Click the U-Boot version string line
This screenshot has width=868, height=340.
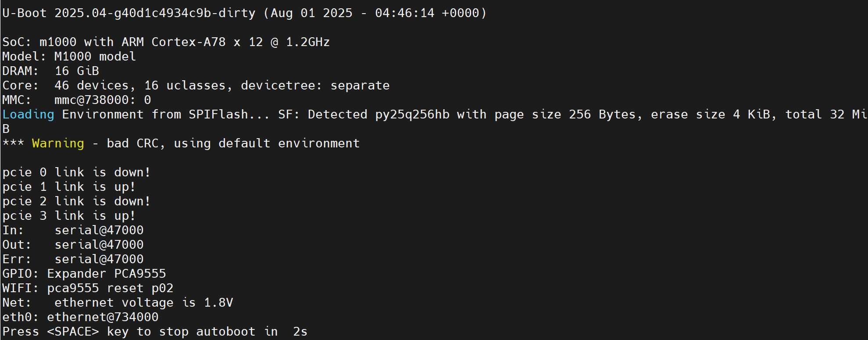pyautogui.click(x=244, y=13)
